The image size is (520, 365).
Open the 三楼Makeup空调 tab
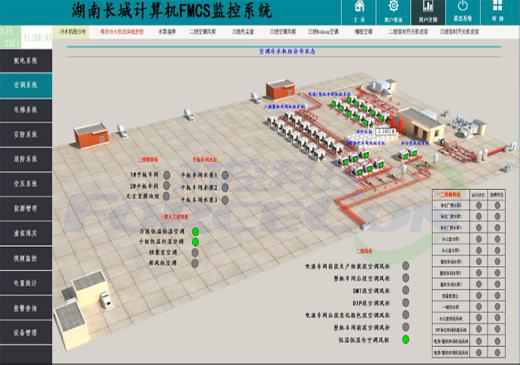[323, 32]
